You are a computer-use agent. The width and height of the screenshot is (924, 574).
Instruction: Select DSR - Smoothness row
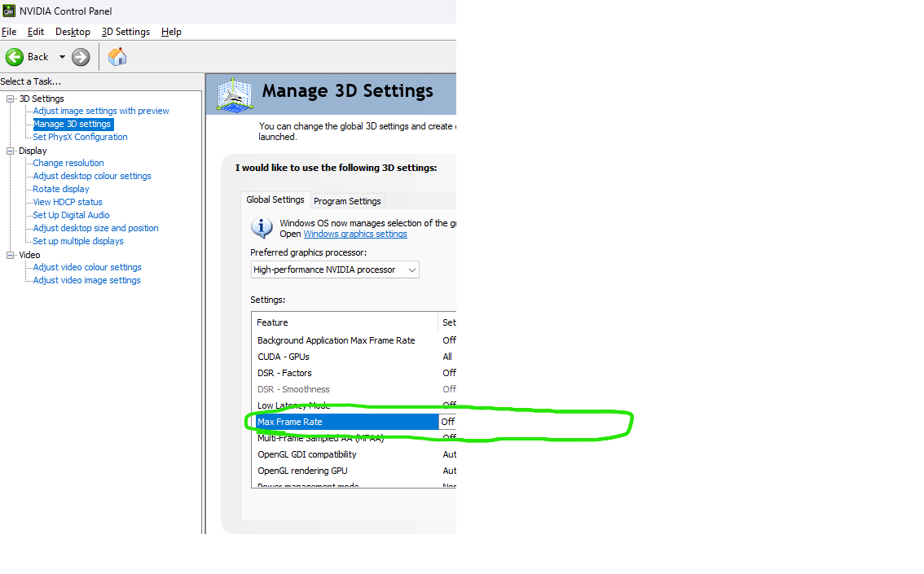click(x=354, y=389)
